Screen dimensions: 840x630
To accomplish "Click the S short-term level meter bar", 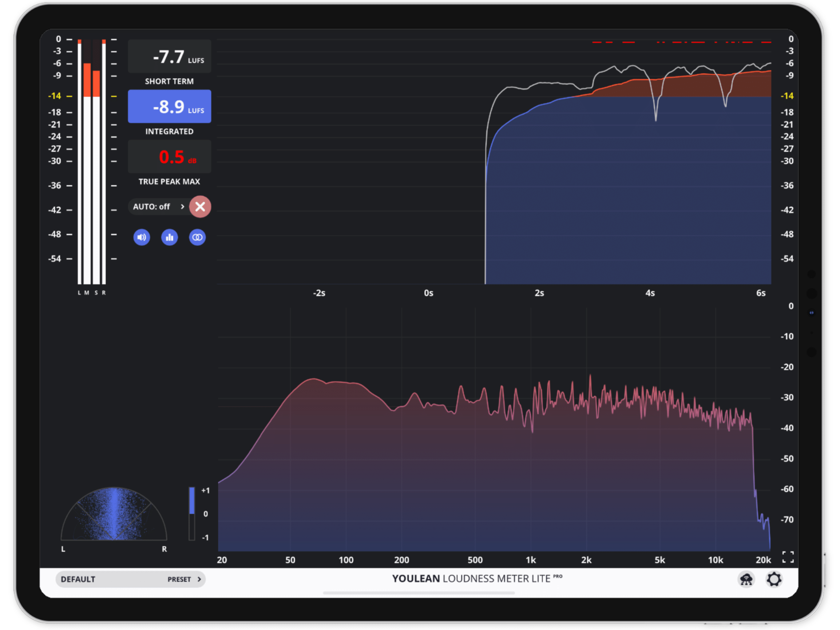I will click(96, 161).
